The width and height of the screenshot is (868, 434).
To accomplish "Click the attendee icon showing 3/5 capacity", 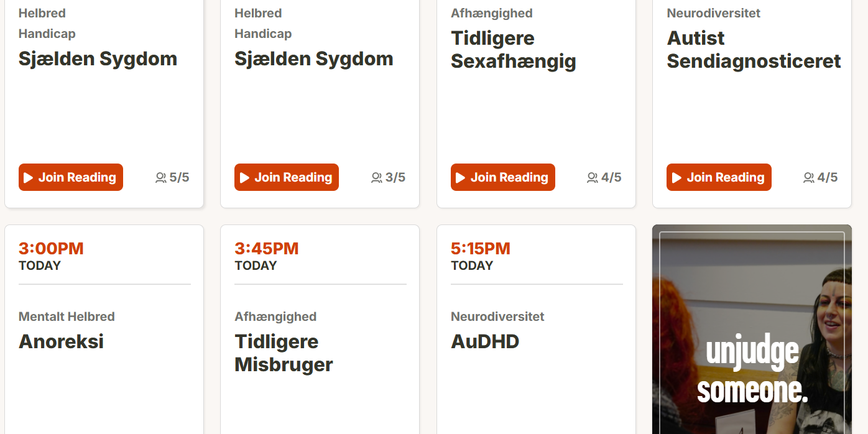I will pyautogui.click(x=376, y=177).
